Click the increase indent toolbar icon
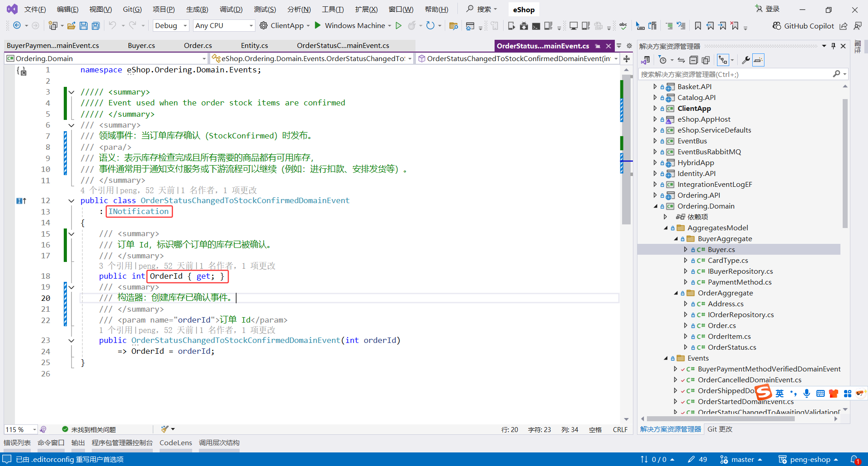The height and width of the screenshot is (466, 868). [x=669, y=26]
